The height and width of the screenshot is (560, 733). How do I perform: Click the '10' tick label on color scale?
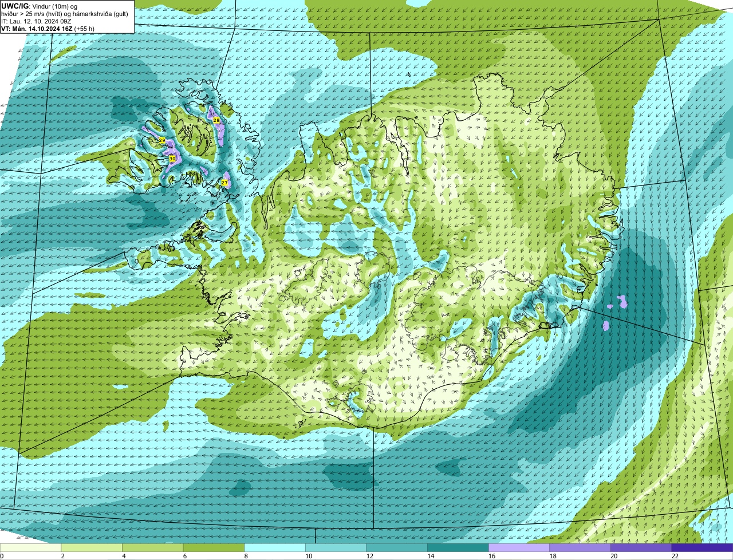(309, 556)
